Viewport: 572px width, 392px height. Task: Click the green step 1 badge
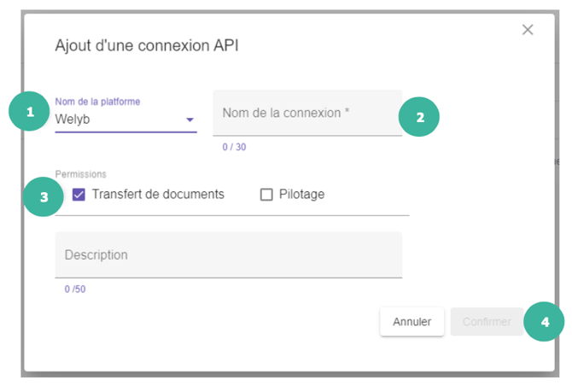coord(30,113)
